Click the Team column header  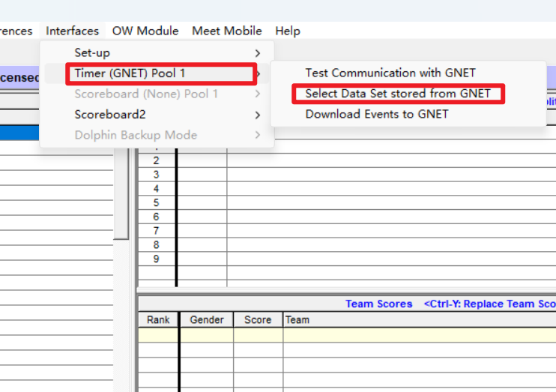click(x=297, y=320)
